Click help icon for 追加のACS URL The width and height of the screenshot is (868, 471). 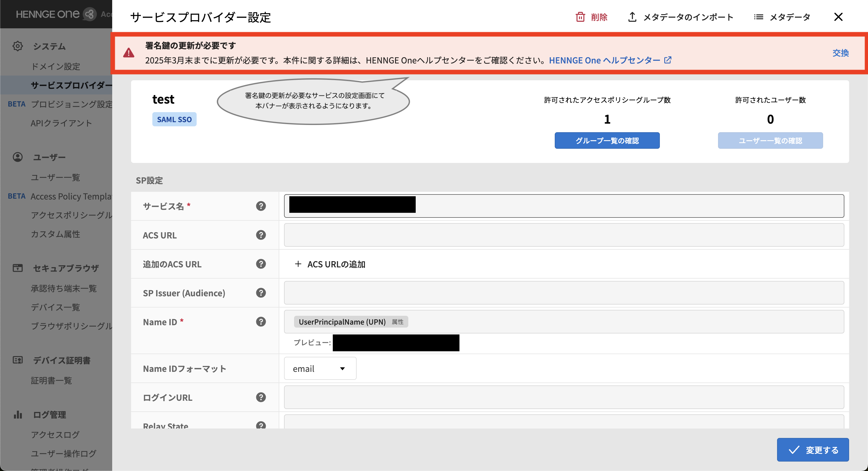click(261, 264)
